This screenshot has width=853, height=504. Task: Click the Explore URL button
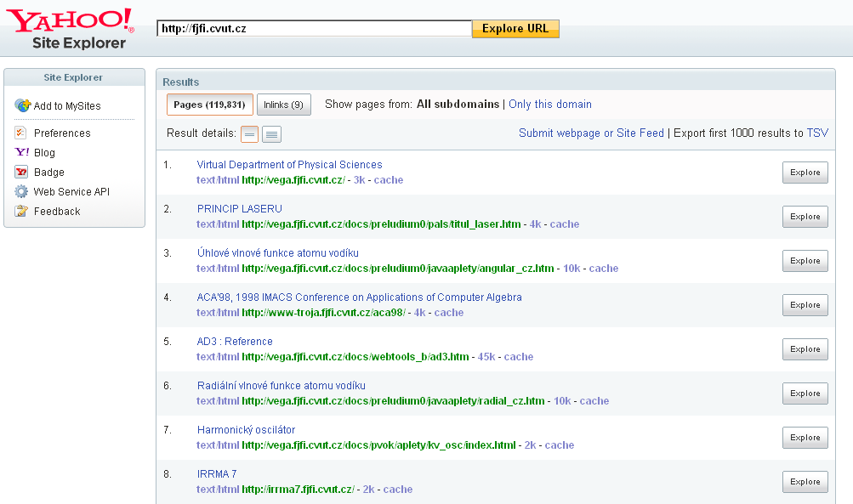click(x=515, y=28)
